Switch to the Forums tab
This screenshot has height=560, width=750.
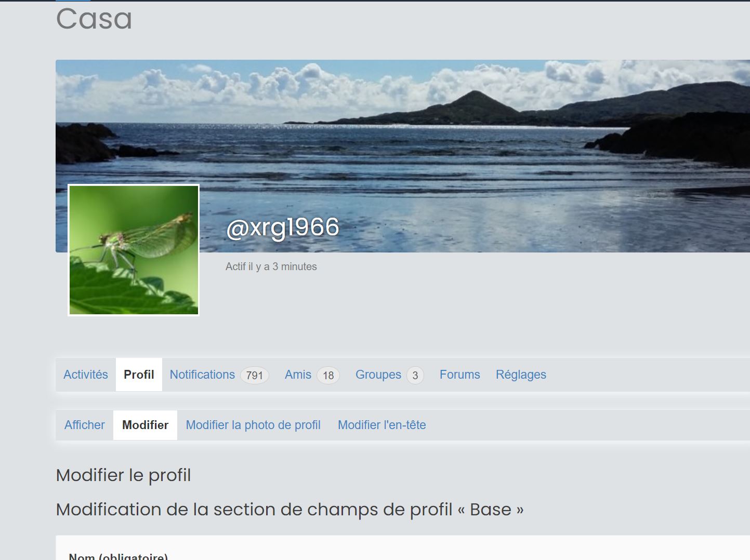pyautogui.click(x=460, y=375)
